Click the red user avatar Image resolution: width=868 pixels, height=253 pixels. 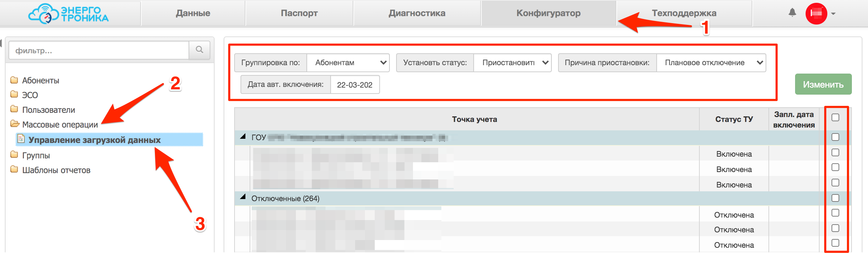(816, 13)
